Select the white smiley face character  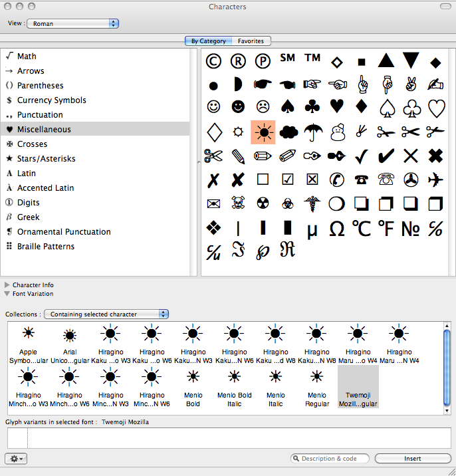pos(213,106)
